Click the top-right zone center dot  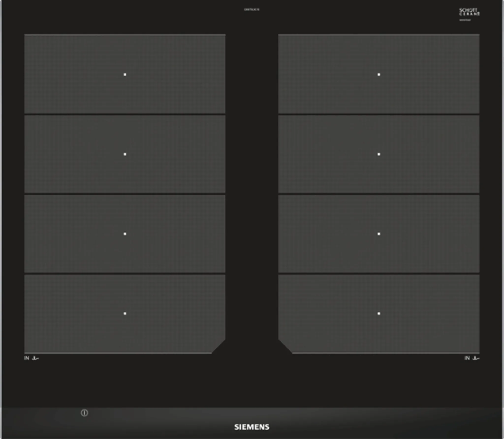coord(379,74)
